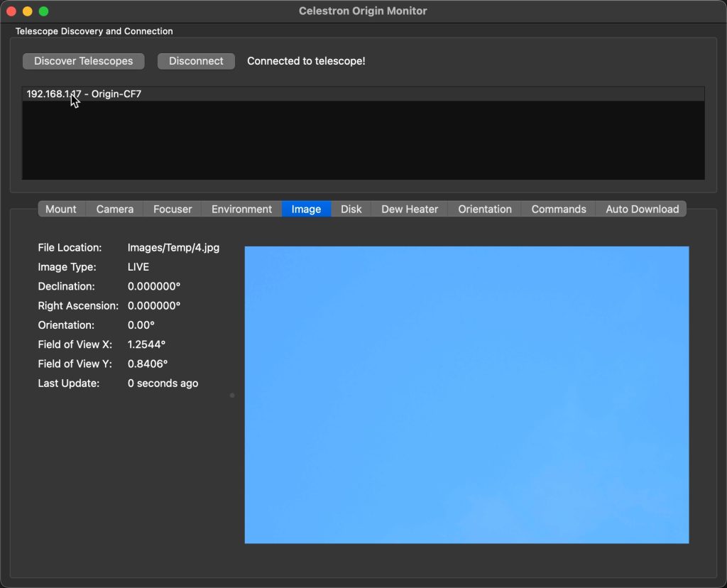This screenshot has height=588, width=727.
Task: Open the Camera tab
Action: tap(115, 209)
